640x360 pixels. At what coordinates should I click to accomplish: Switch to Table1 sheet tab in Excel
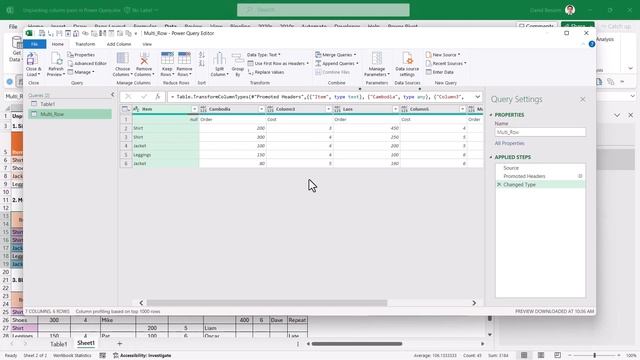[58, 344]
